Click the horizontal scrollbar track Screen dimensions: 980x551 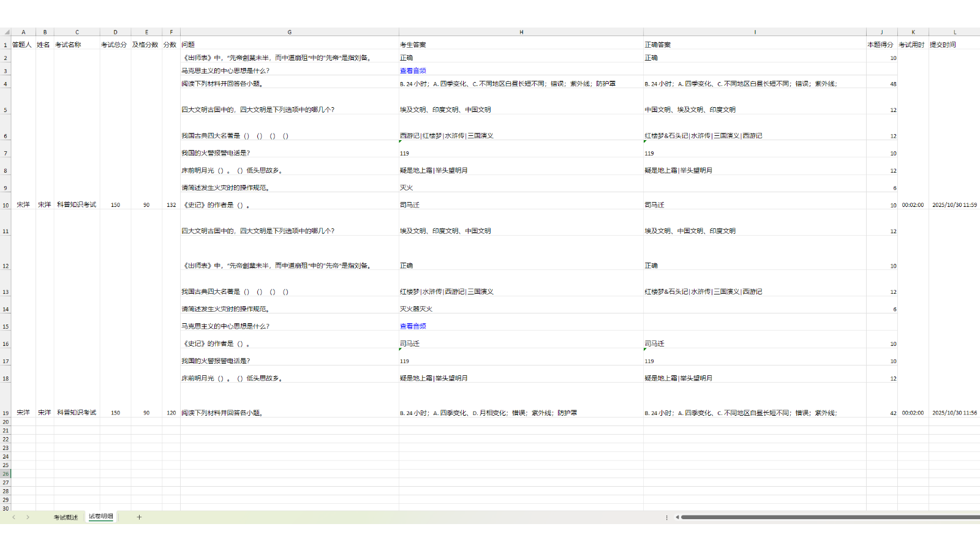pos(827,517)
